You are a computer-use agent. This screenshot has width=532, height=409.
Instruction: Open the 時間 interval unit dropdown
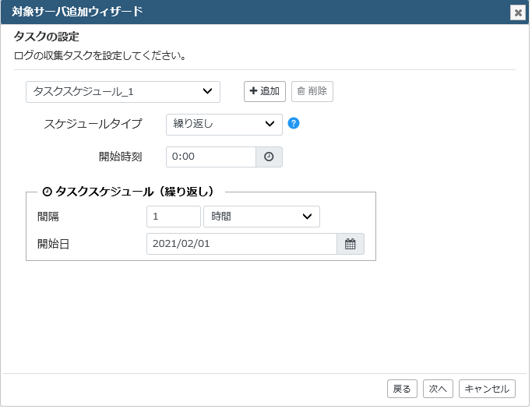262,217
